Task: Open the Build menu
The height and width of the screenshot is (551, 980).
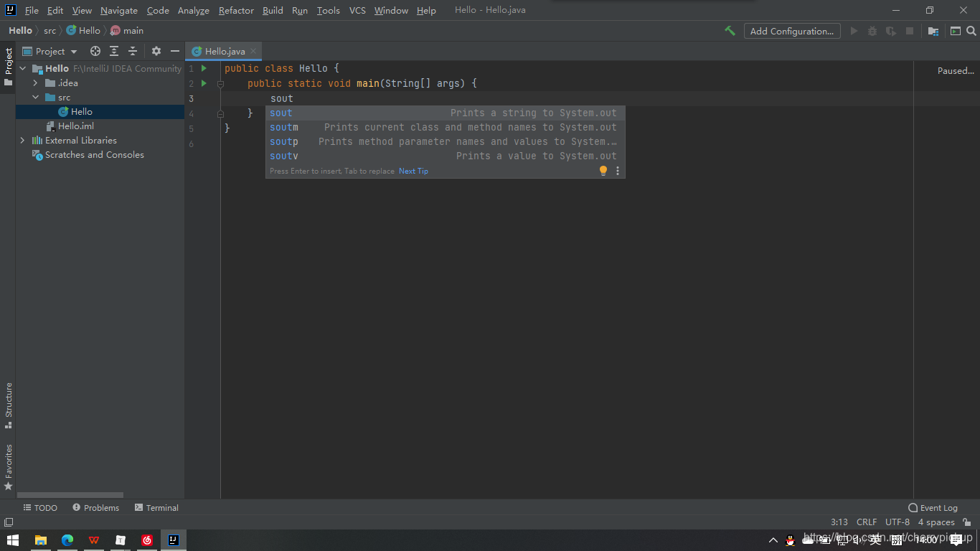Action: coord(273,10)
